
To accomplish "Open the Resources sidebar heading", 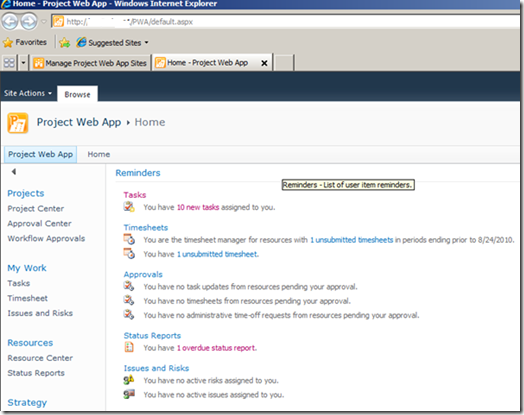I will 30,343.
